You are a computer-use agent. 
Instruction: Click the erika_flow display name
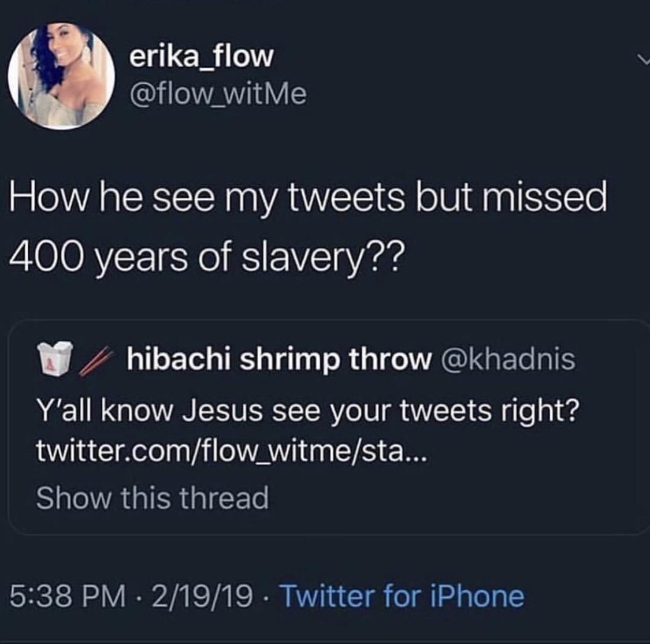click(x=200, y=56)
